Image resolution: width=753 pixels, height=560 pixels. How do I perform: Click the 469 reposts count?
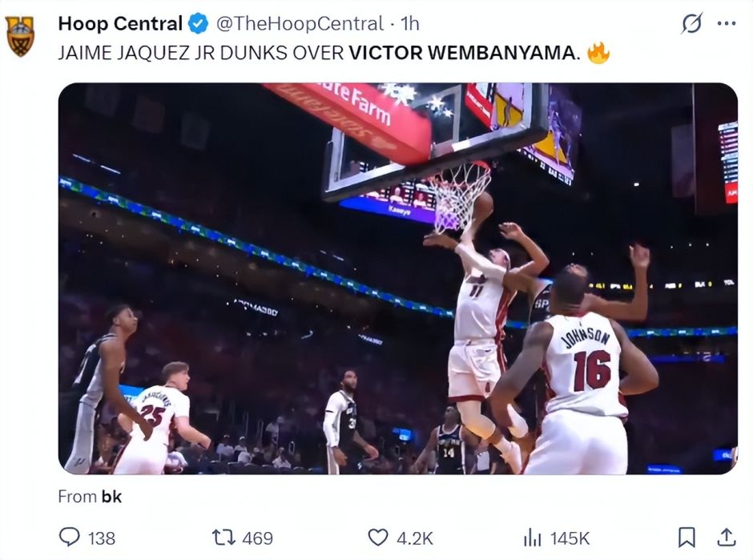coord(257,538)
